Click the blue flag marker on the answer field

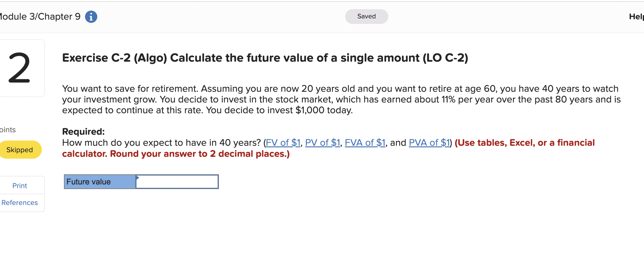pos(138,177)
